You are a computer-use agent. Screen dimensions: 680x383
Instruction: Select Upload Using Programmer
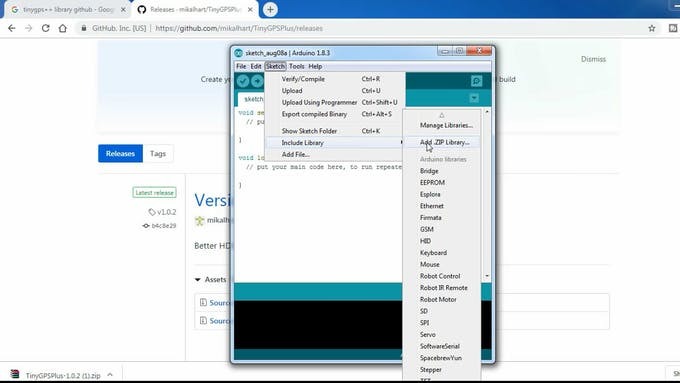coord(335,102)
